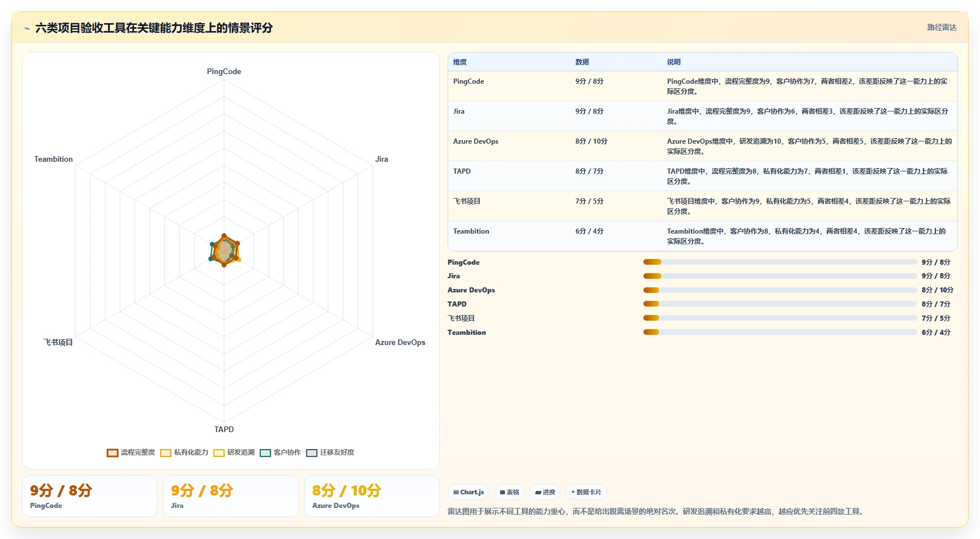Image resolution: width=980 pixels, height=539 pixels.
Task: Select the 表格 chip
Action: (x=509, y=492)
